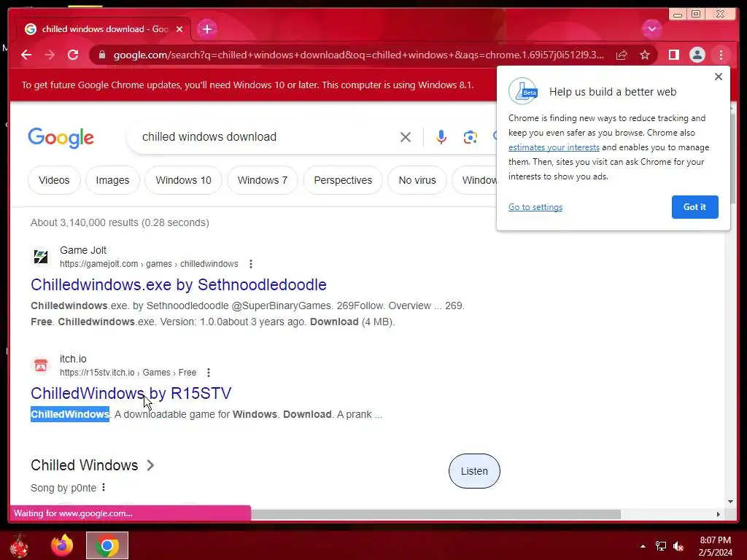747x560 pixels.
Task: Click the forward navigation arrow
Action: pos(50,55)
